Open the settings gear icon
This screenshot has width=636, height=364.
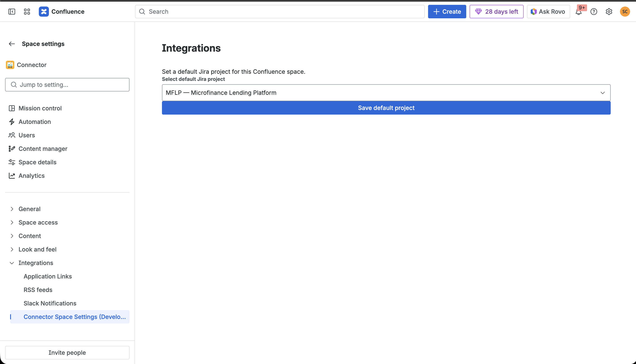[x=609, y=12]
